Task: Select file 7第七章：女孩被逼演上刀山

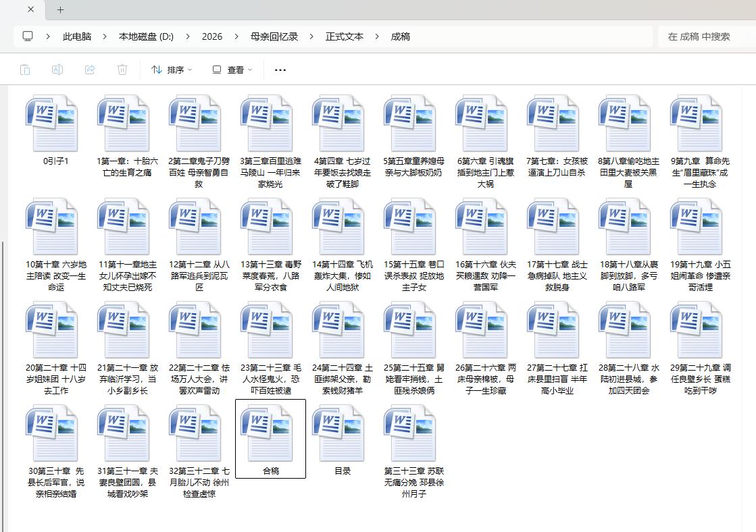Action: click(x=557, y=136)
